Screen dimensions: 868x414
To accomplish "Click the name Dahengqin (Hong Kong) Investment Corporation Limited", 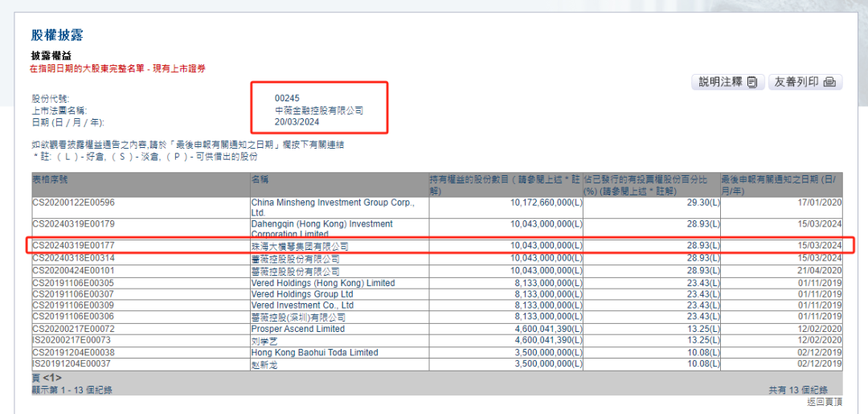I will coord(322,228).
